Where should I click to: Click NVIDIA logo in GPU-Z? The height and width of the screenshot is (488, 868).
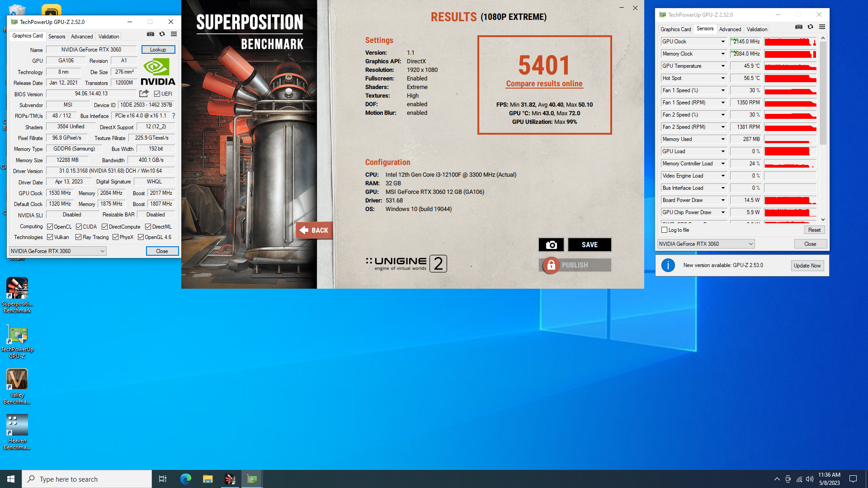[158, 72]
